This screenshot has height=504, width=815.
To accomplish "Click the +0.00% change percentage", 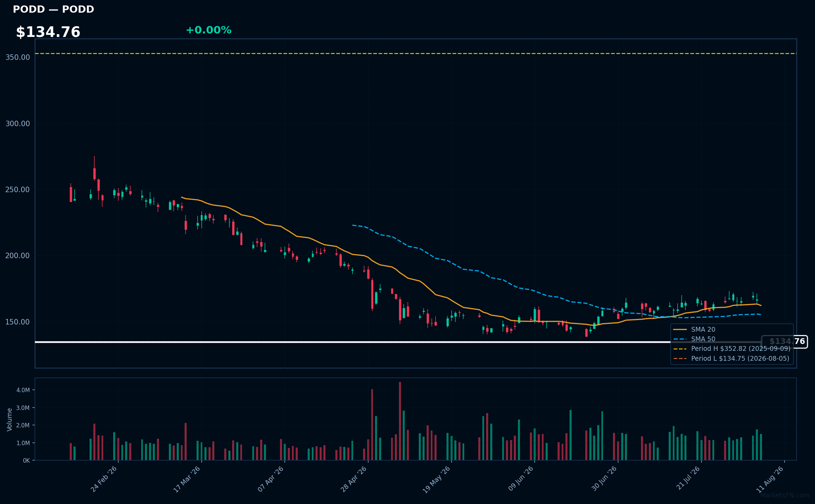I will [209, 30].
